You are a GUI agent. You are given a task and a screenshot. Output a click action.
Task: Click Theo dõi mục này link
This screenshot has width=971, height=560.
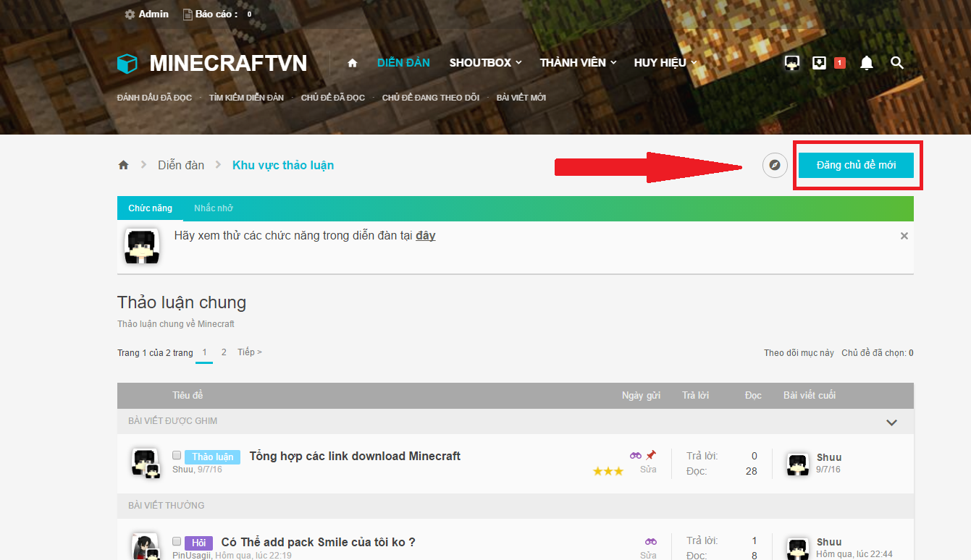[x=799, y=353]
